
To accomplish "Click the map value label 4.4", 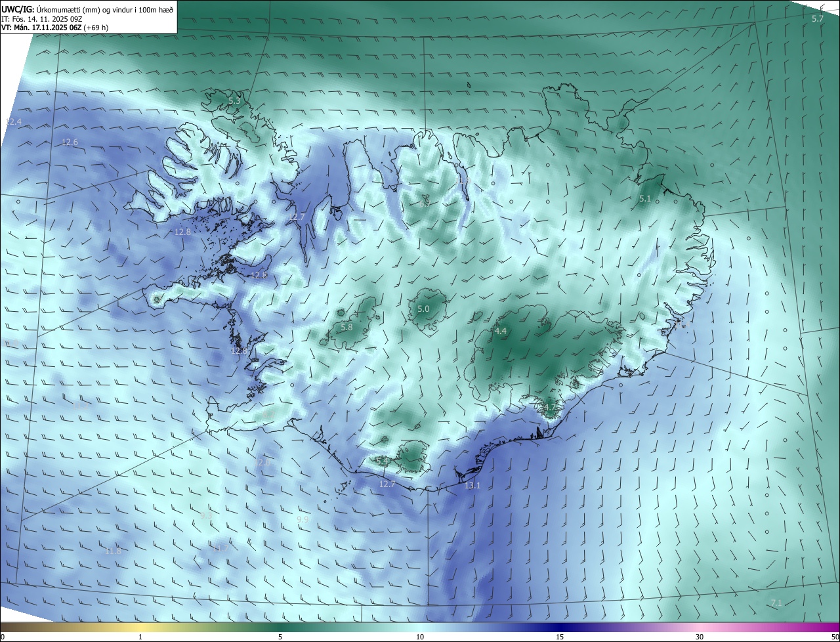I will [501, 332].
